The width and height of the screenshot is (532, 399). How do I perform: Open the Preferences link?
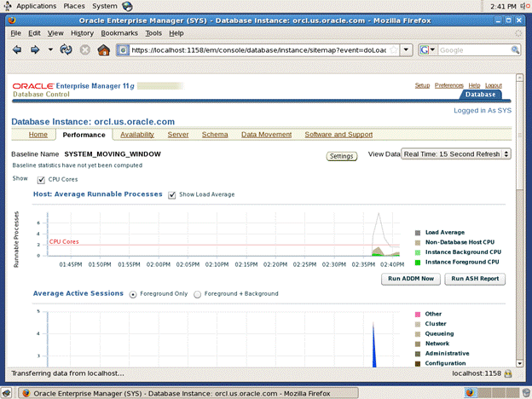coord(449,85)
